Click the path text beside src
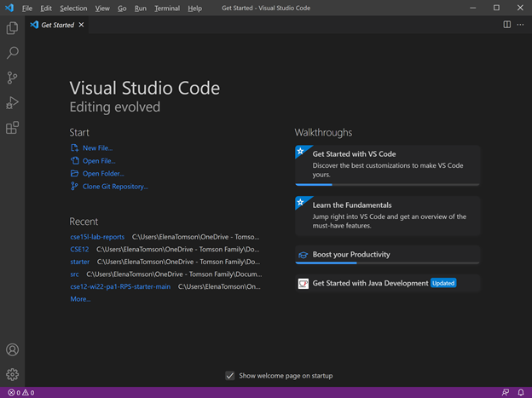 (174, 274)
